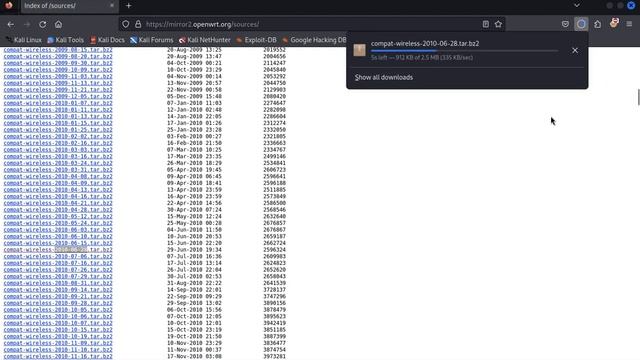Open link compat-wireless-2010-01-07.tar.bz2

(58, 103)
